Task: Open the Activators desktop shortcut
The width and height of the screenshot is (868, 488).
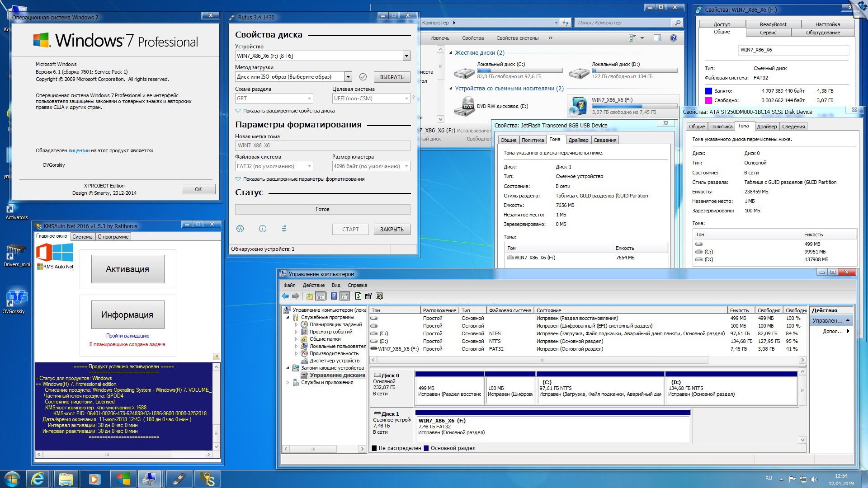Action: click(x=16, y=211)
